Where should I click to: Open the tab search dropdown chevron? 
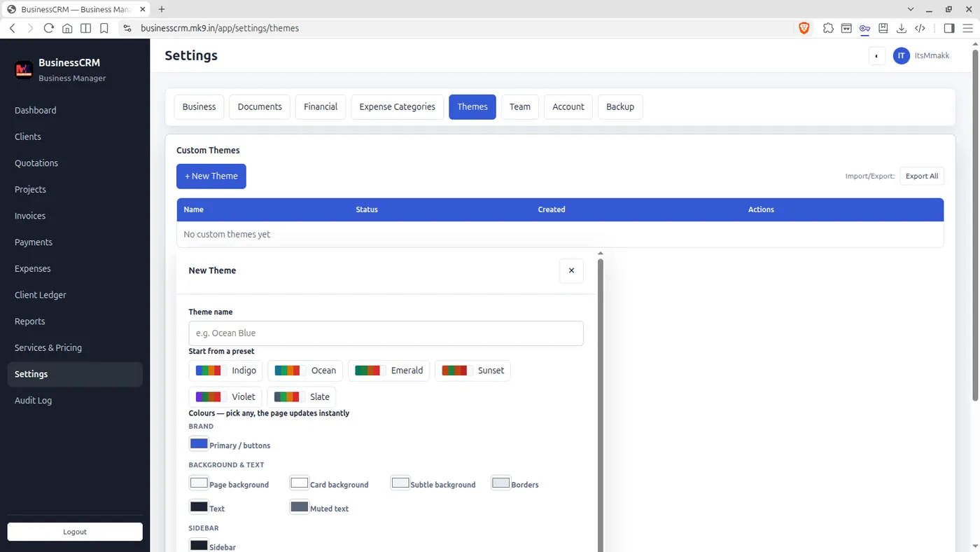(x=911, y=9)
